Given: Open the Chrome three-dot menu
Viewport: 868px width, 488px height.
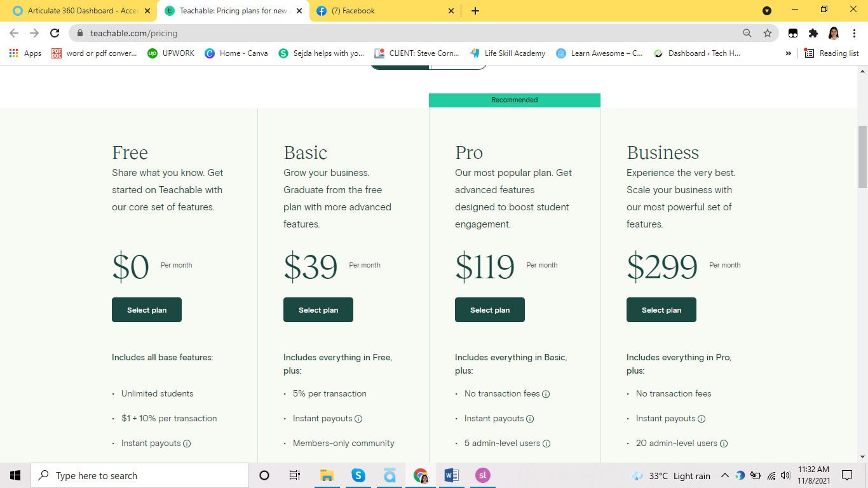Looking at the screenshot, I should [x=854, y=33].
